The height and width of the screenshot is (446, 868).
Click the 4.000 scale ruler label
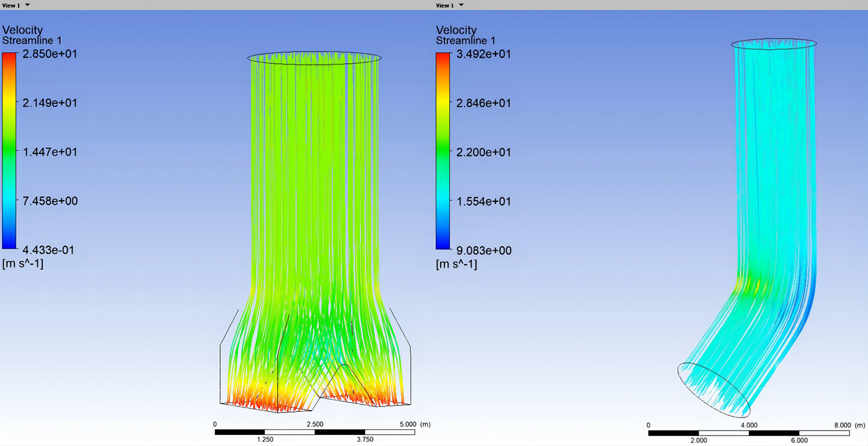(749, 424)
